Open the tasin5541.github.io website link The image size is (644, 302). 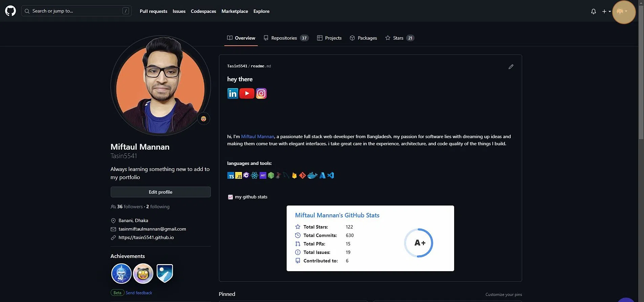(146, 237)
